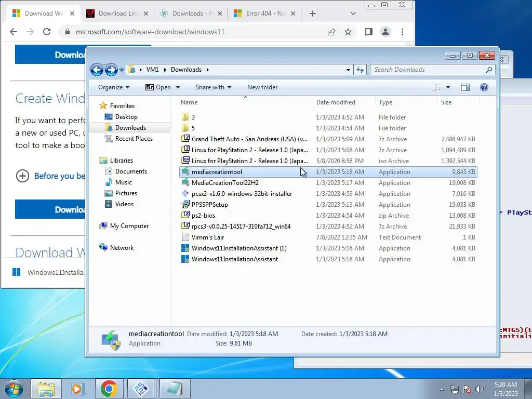
Task: Click the search magnifier icon
Action: click(489, 70)
